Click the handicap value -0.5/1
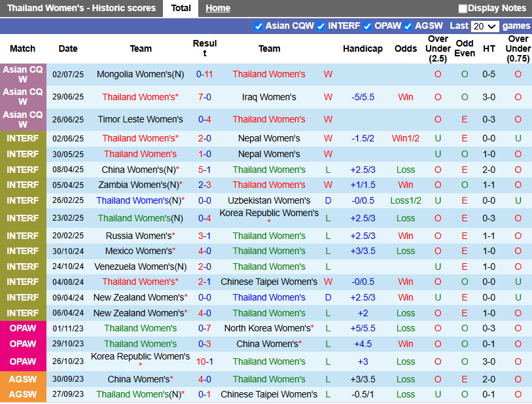This screenshot has width=532, height=404. pos(363,394)
